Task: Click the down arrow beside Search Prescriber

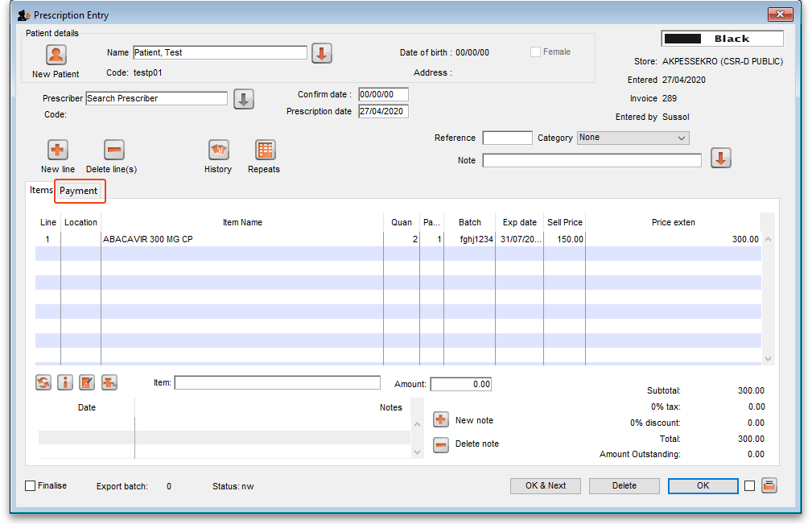Action: (x=244, y=99)
